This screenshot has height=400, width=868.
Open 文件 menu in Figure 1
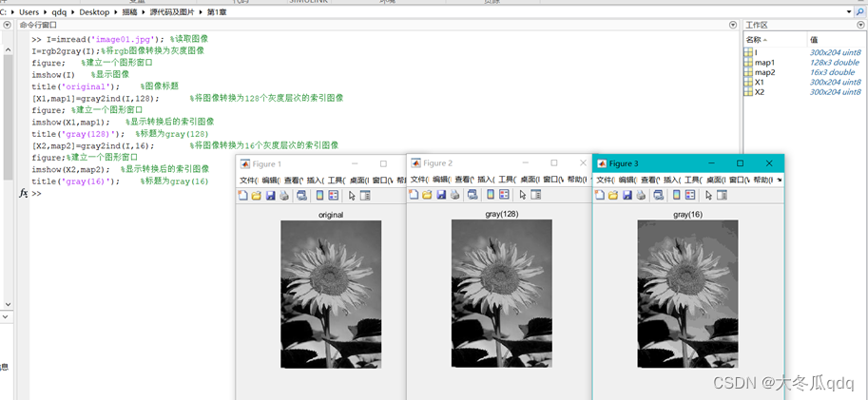[x=248, y=181]
